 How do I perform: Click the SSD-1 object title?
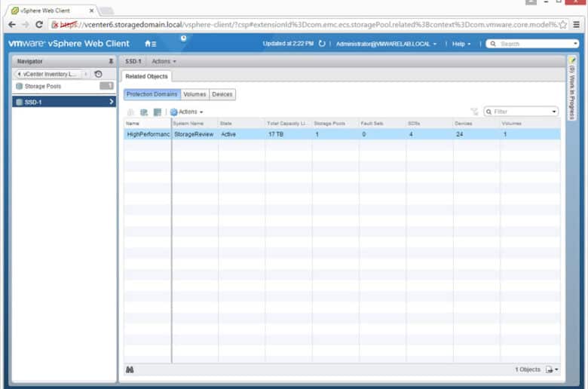pos(133,61)
